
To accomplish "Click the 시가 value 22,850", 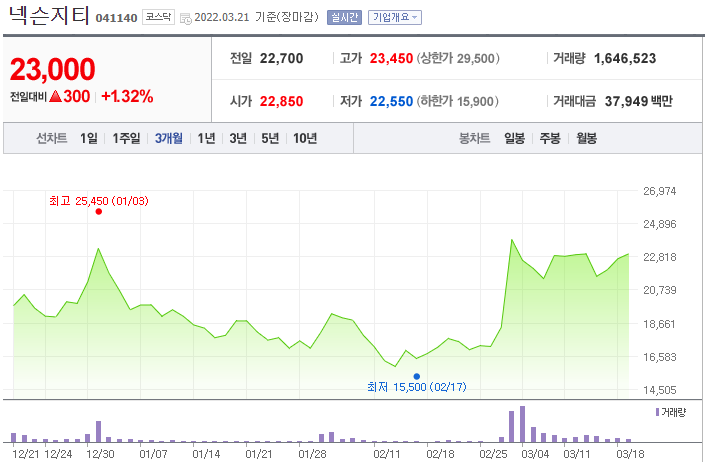I will [281, 102].
